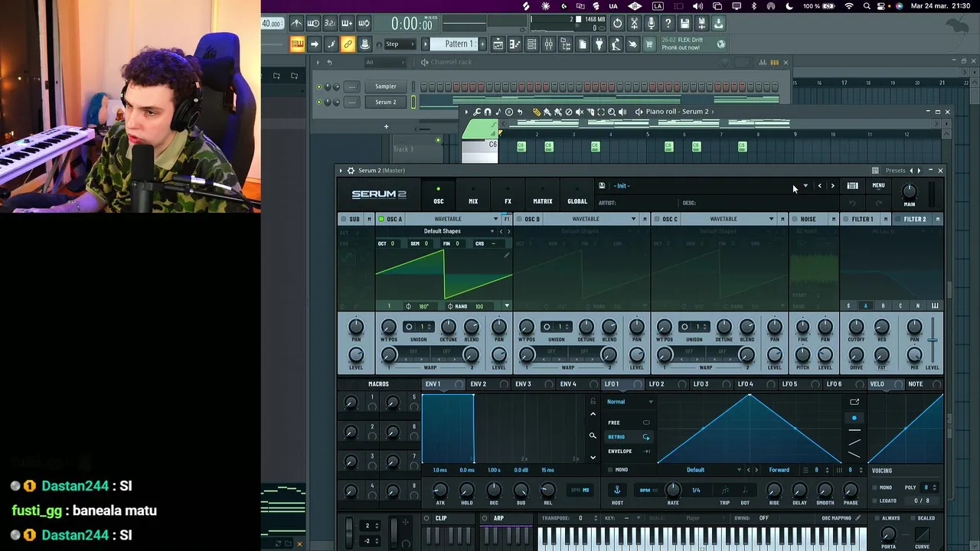Click the Sampler channel button in Channel rack
Viewport: 980px width, 551px height.
(386, 86)
